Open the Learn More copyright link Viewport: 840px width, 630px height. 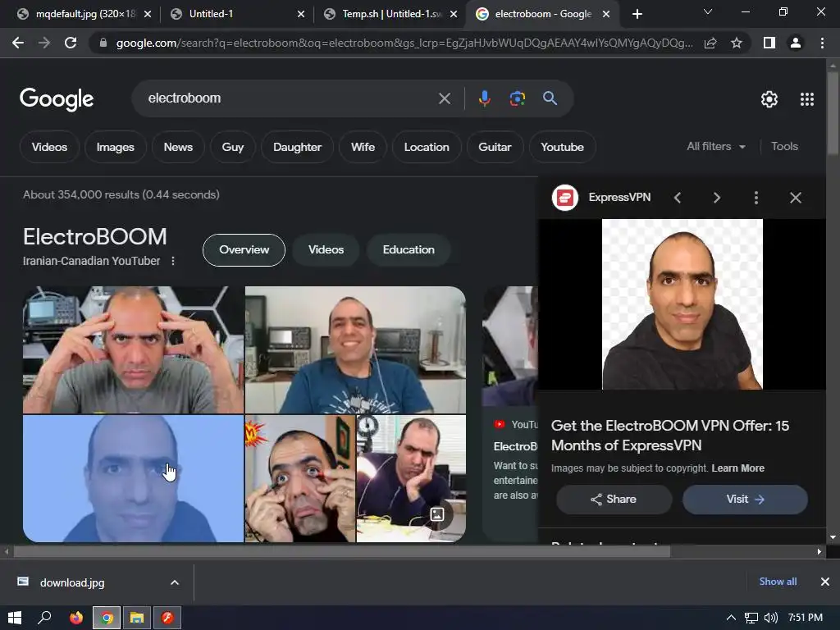click(x=737, y=468)
